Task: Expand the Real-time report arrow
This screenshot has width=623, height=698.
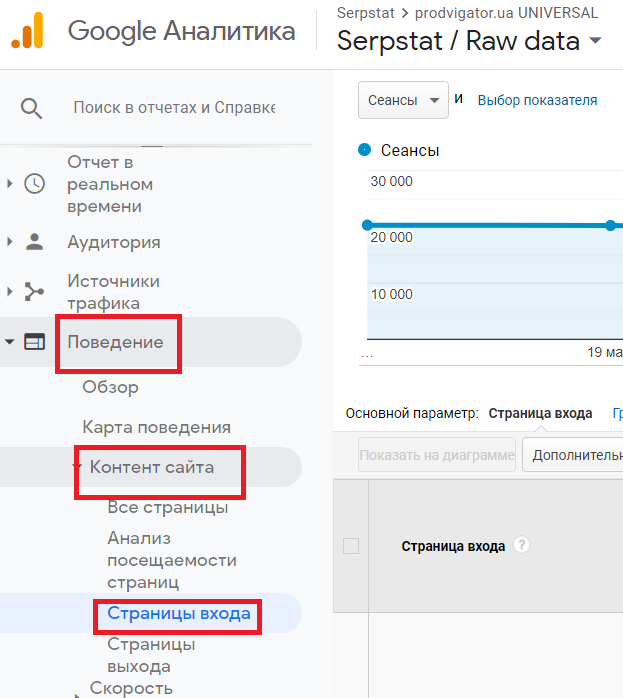Action: click(10, 184)
